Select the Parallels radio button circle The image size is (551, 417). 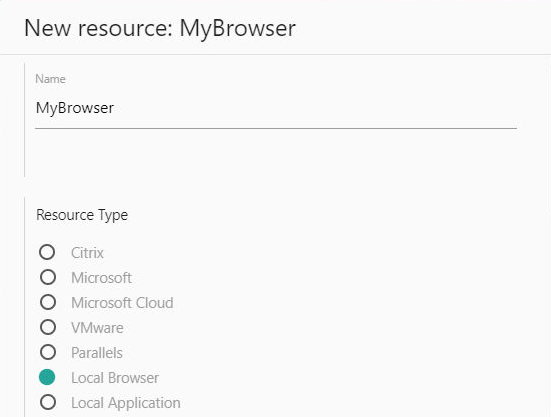(48, 352)
